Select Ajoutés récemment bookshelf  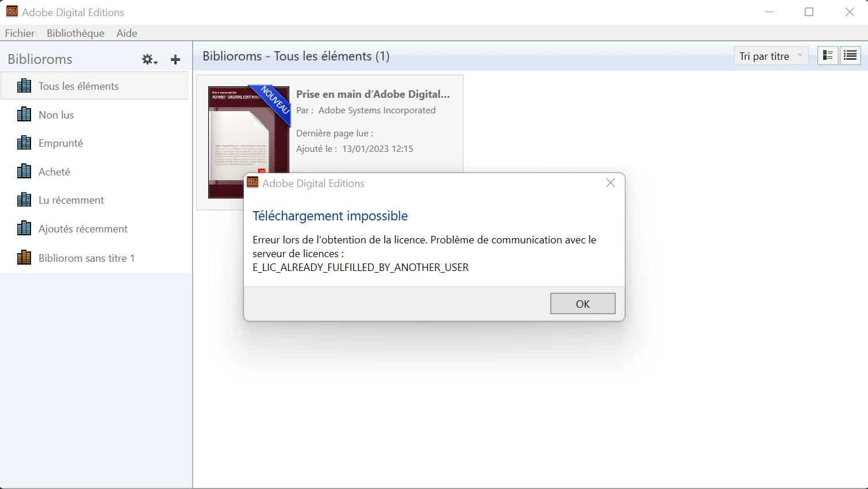click(x=94, y=228)
